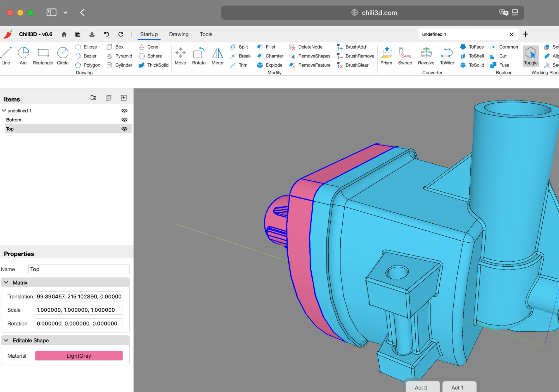The height and width of the screenshot is (392, 559).
Task: Click the Act 0 button
Action: tap(421, 387)
